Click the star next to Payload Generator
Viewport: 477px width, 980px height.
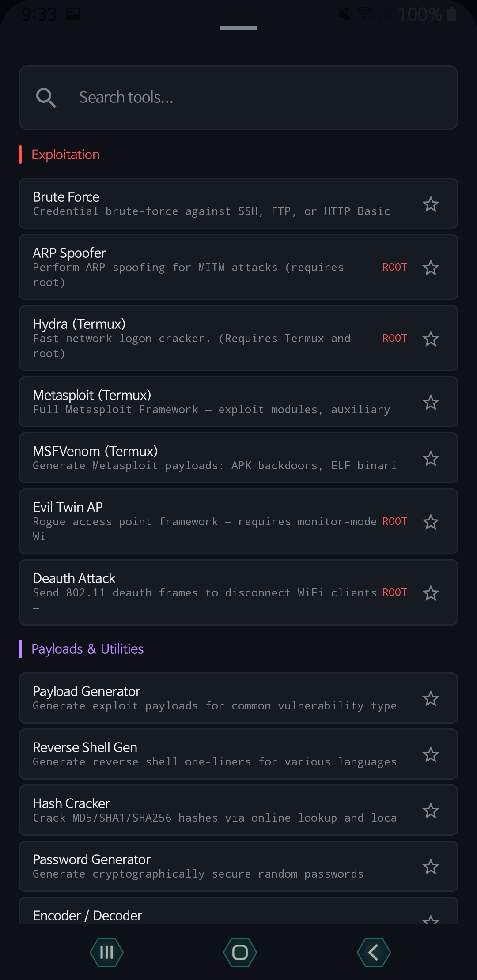pyautogui.click(x=431, y=698)
